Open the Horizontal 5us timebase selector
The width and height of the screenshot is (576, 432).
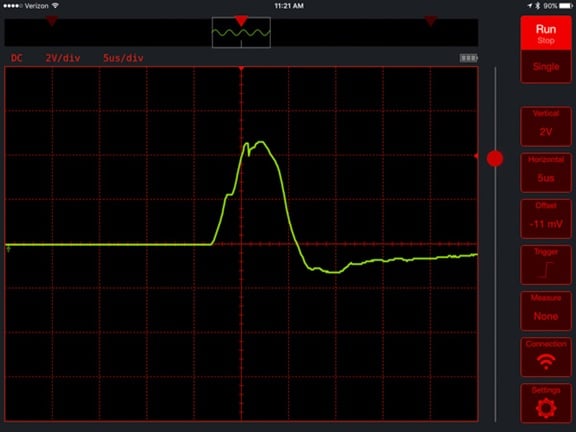point(546,173)
